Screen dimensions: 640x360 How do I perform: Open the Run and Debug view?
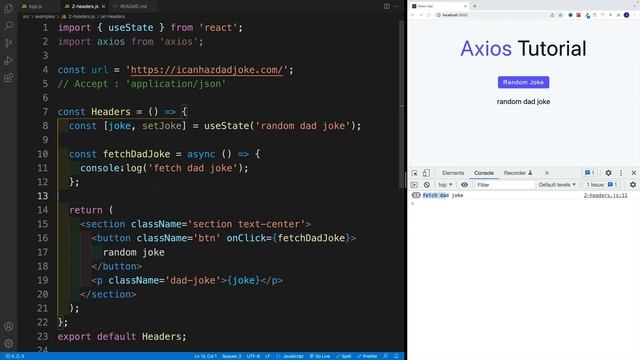coord(9,60)
